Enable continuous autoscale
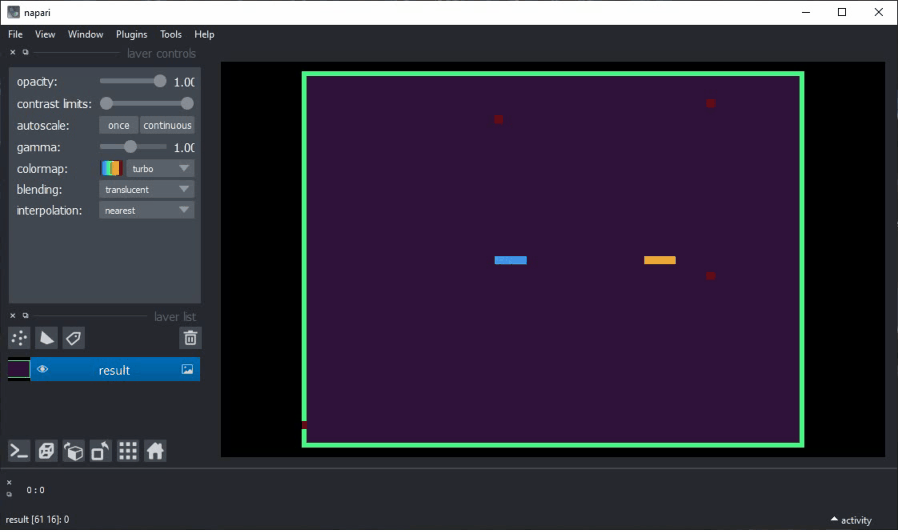This screenshot has width=900, height=532. coord(167,125)
